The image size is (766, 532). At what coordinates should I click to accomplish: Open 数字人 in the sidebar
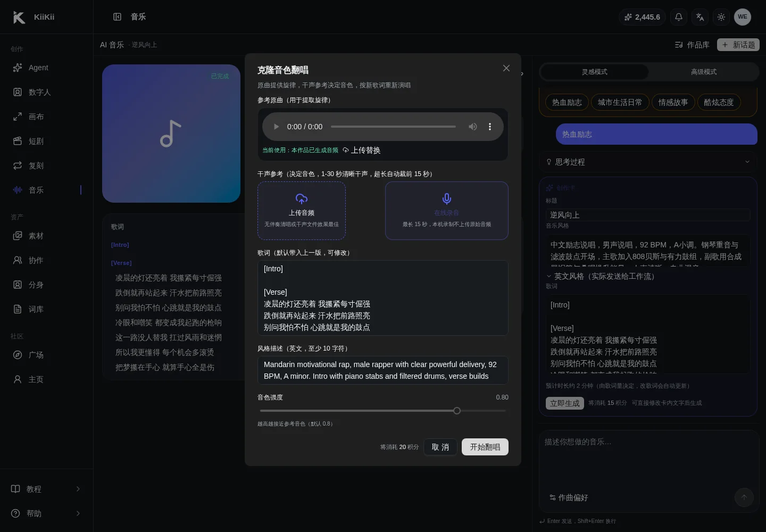pyautogui.click(x=47, y=92)
